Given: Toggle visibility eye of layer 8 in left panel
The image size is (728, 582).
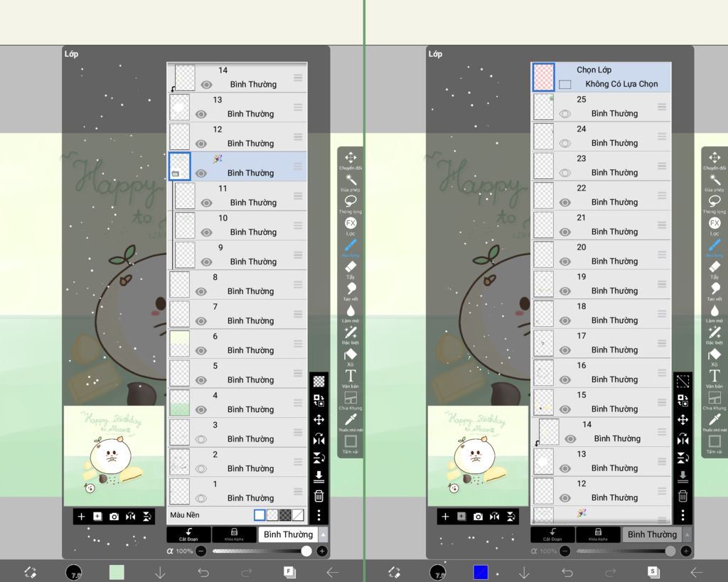Looking at the screenshot, I should click(x=201, y=291).
